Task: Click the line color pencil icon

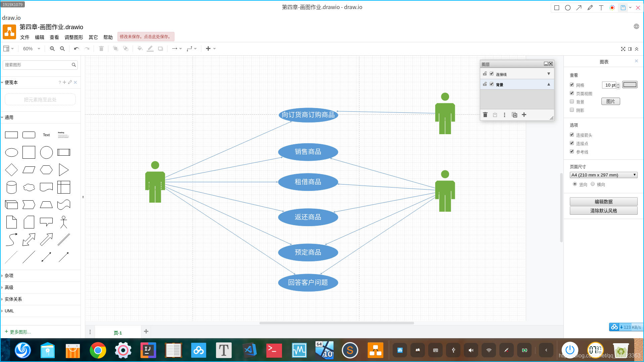Action: pos(150,49)
